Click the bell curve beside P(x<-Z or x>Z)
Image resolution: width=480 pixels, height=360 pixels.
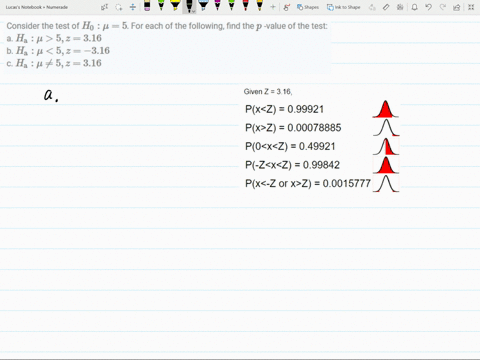(386, 183)
